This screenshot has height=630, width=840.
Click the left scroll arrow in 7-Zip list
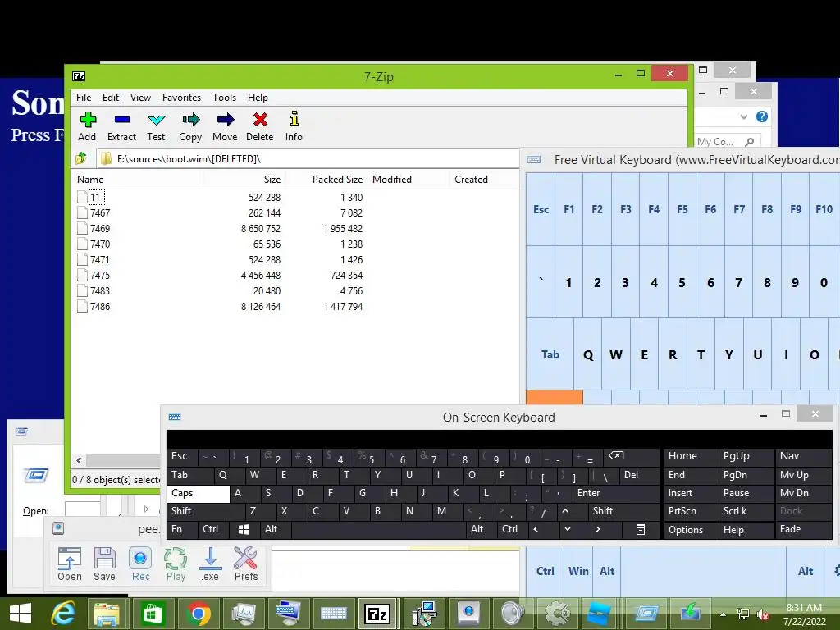click(x=79, y=460)
